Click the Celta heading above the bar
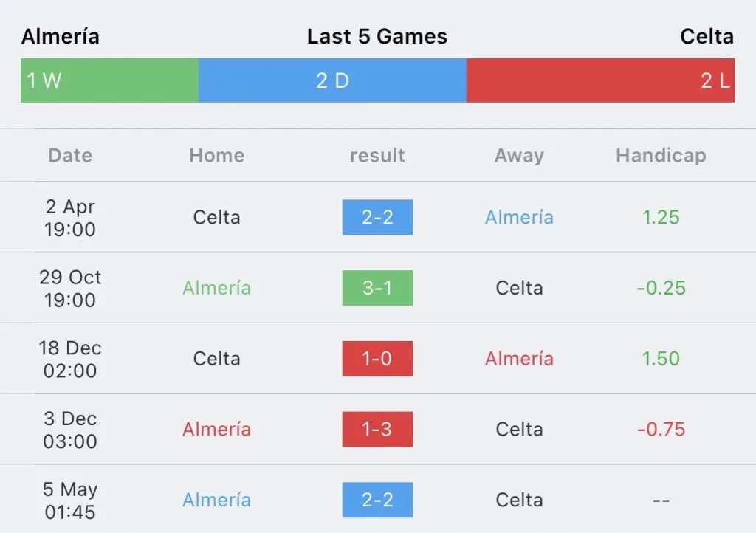The width and height of the screenshot is (756, 533). (707, 36)
